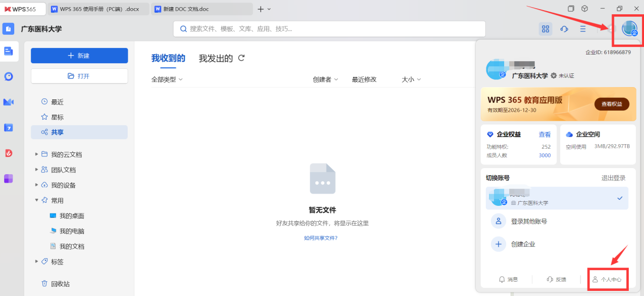Switch to the 我发出的 tab
Viewport: 644px width, 296px height.
216,59
